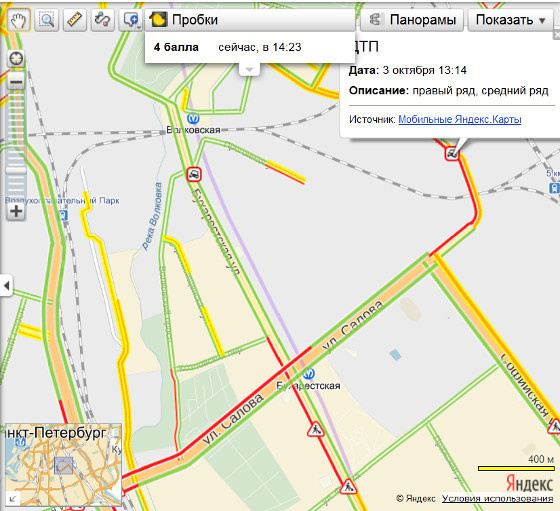This screenshot has width=560, height=511.
Task: Select the ruler distance tool
Action: (75, 20)
